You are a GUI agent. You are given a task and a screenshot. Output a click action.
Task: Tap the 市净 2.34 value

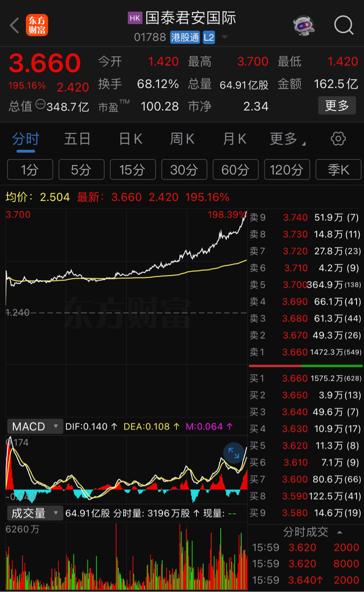coord(256,106)
